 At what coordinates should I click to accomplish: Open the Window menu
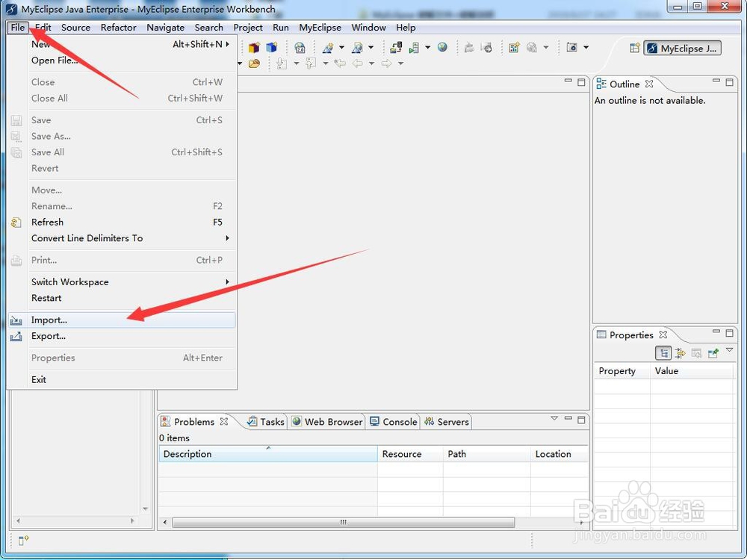(368, 28)
